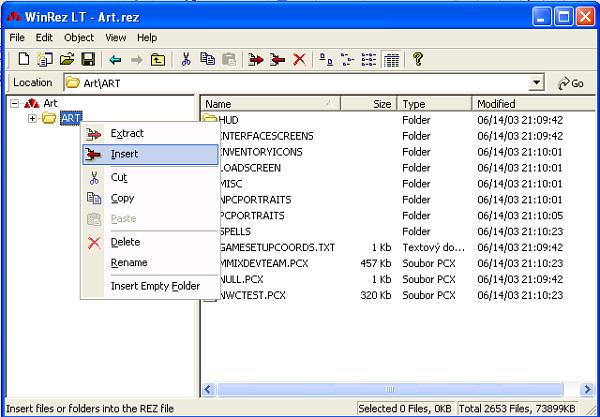Click the New file toolbar icon
Viewport: 600px width, 417px height.
pyautogui.click(x=24, y=60)
